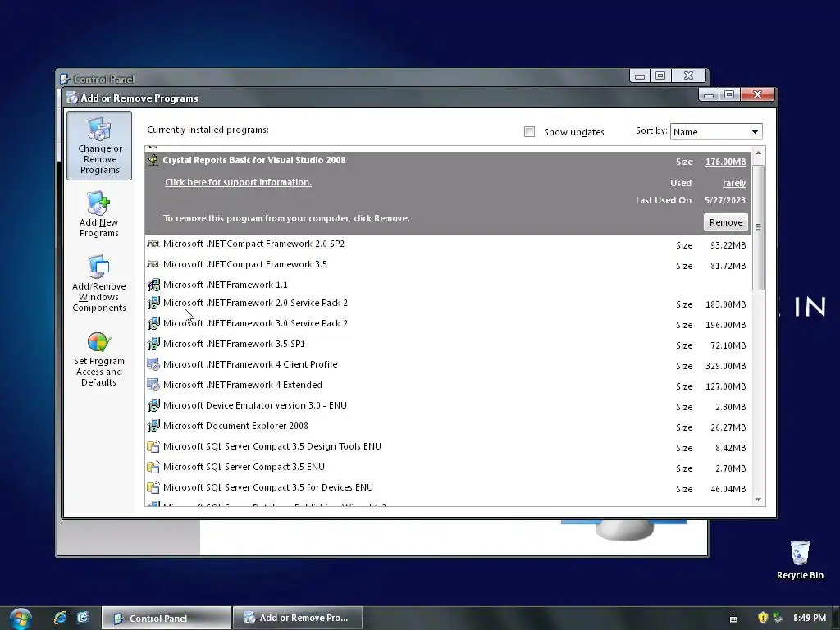Click icon of .NET Framework 4 Client Profile

(153, 364)
